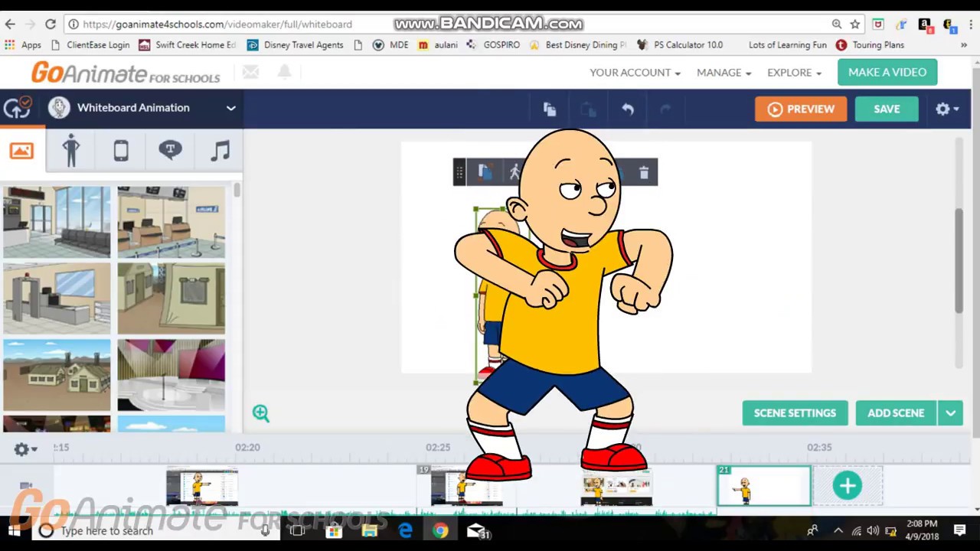980x551 pixels.
Task: Click the orange PREVIEW button
Action: 801,109
